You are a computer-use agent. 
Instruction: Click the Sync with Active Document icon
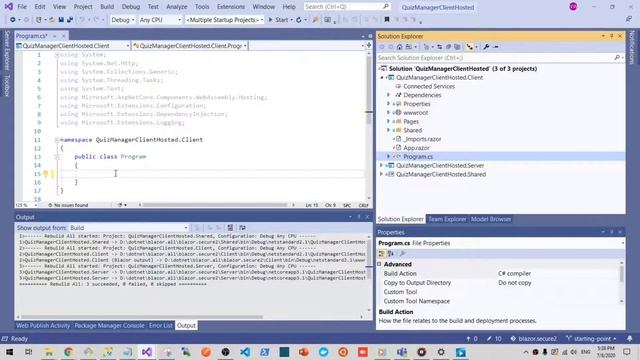pos(439,47)
